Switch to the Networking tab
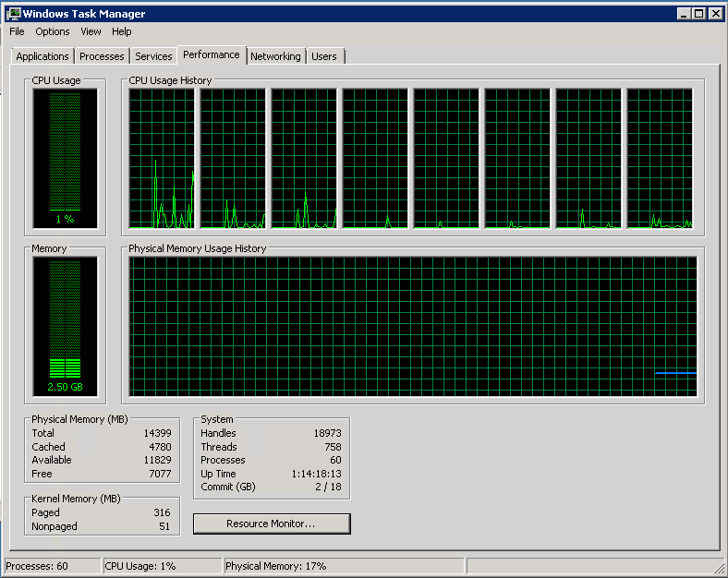 (276, 56)
